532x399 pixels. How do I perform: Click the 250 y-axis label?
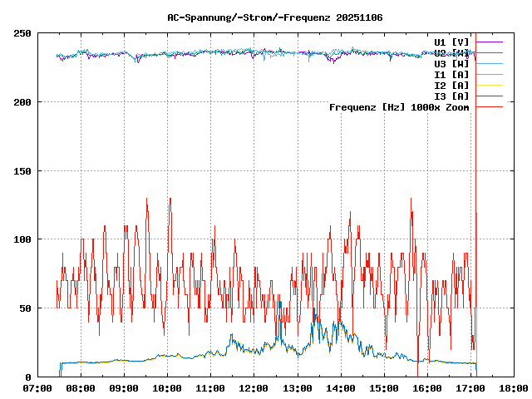[22, 33]
